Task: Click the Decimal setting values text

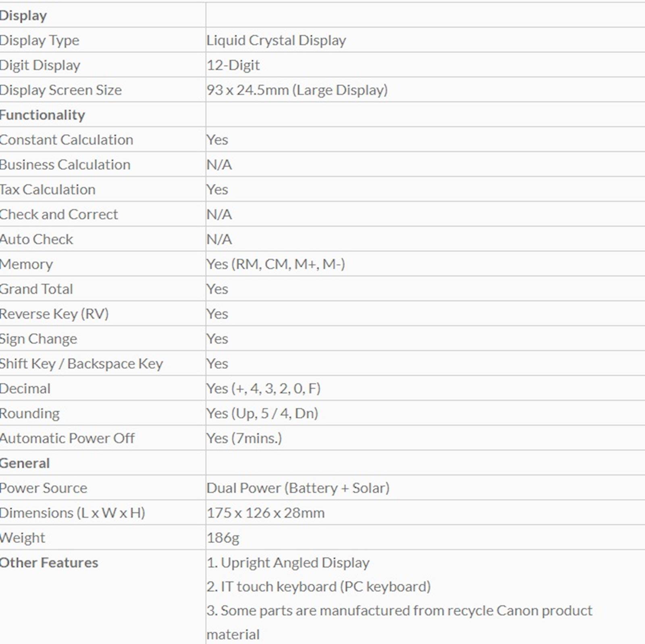Action: 263,388
